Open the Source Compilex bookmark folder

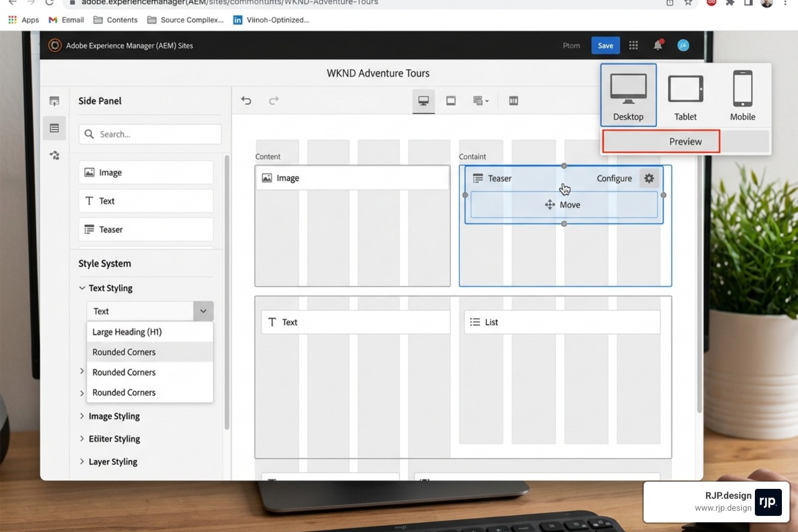(185, 20)
